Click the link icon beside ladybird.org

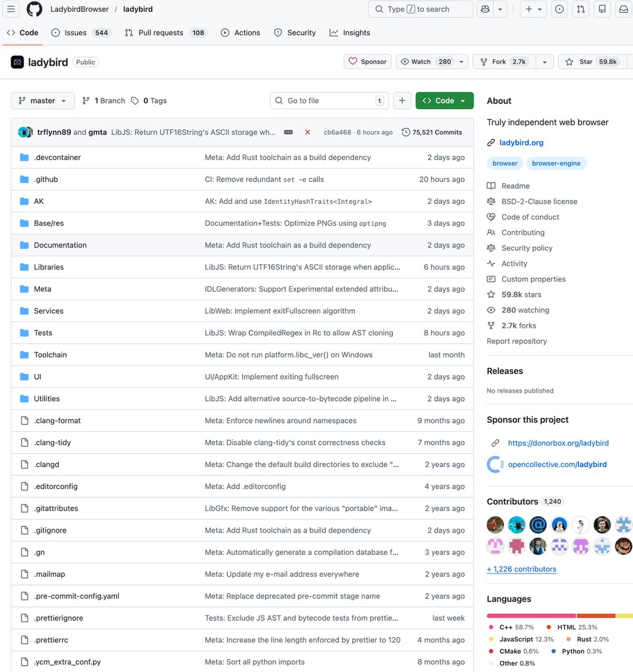(x=491, y=143)
